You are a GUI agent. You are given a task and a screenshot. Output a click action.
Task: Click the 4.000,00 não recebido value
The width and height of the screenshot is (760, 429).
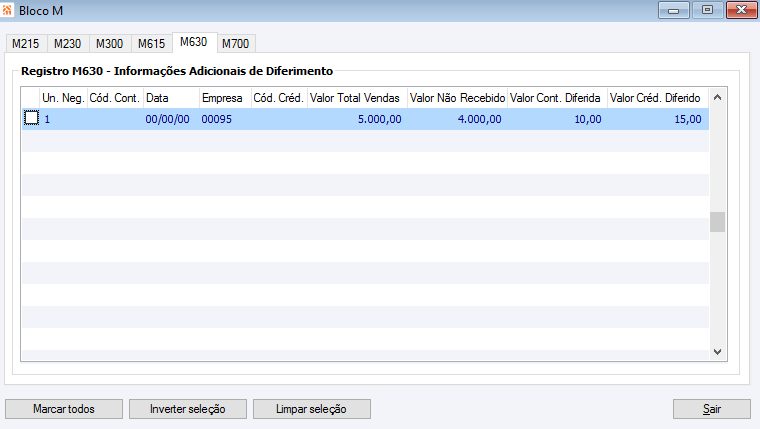coord(479,119)
